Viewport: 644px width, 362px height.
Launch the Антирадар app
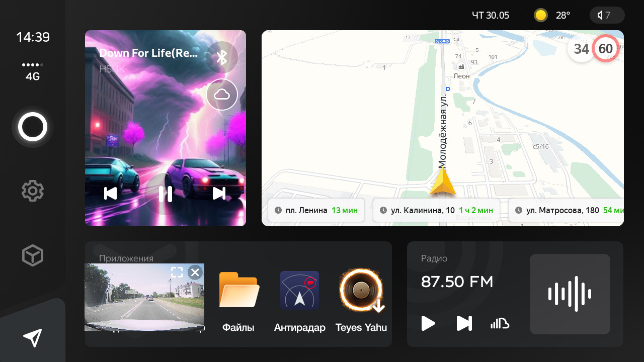point(300,302)
